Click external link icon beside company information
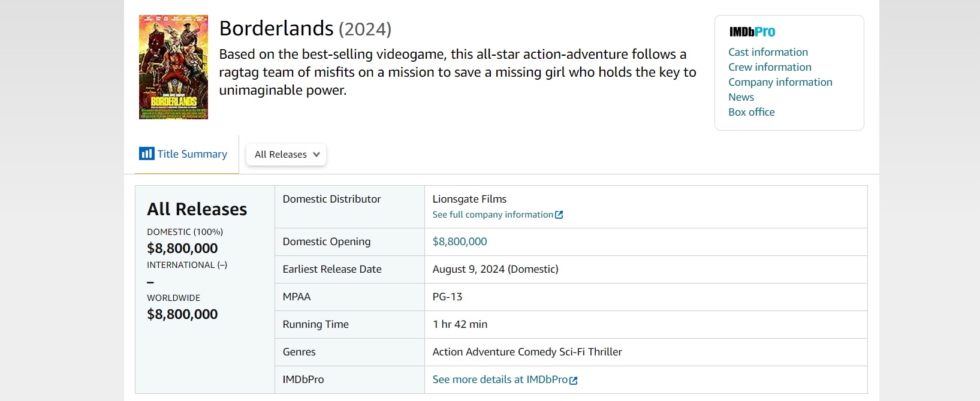The height and width of the screenshot is (401, 980). coord(559,215)
